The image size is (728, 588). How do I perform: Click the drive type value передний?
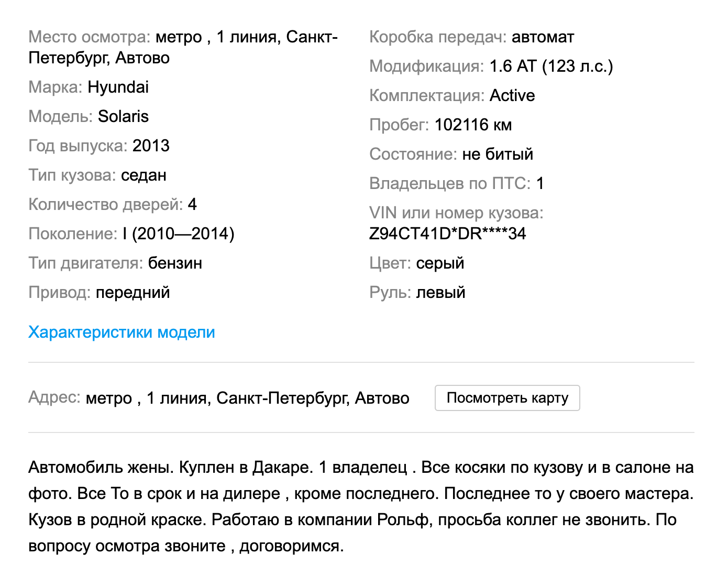pos(133,292)
